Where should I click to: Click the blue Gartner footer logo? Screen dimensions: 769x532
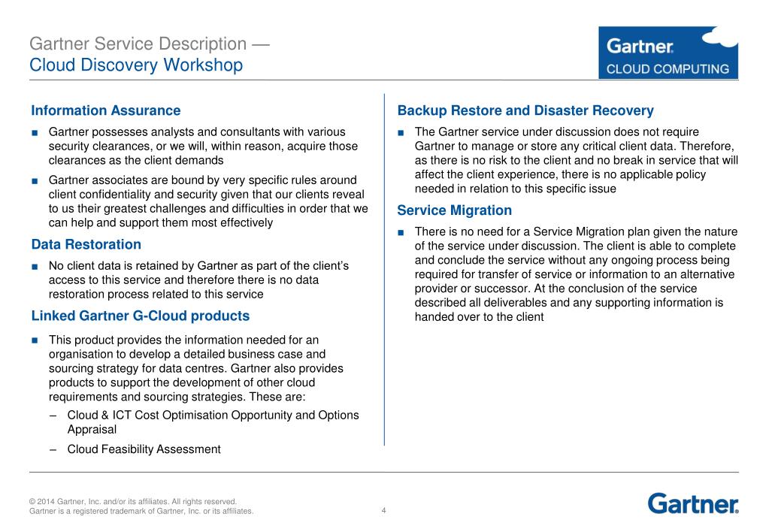(693, 503)
